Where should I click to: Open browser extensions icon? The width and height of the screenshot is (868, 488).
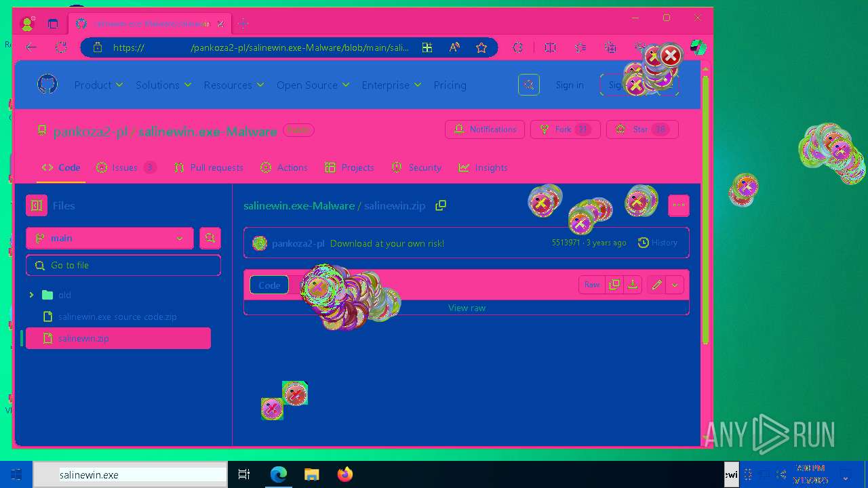click(x=518, y=47)
